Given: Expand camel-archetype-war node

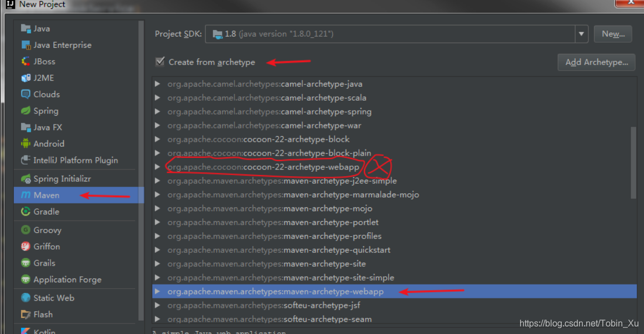Looking at the screenshot, I should [x=157, y=125].
